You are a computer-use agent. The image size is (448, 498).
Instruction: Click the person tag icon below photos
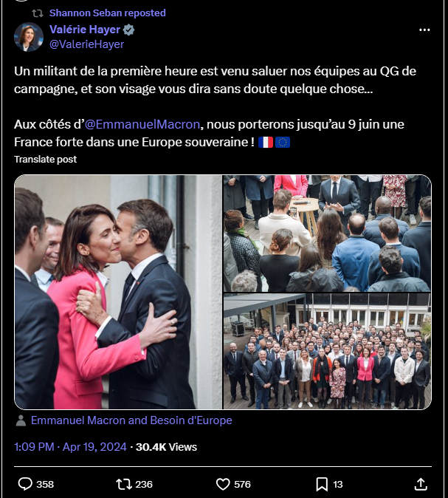coord(21,420)
